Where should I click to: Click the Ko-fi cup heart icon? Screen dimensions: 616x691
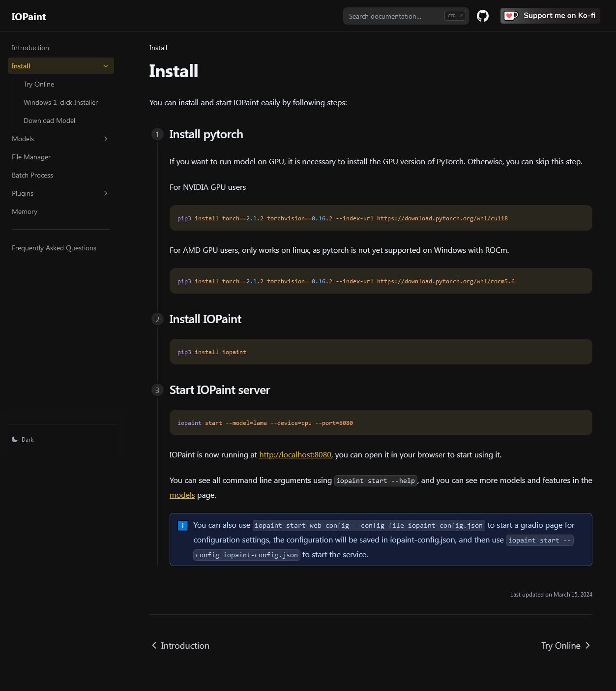511,16
